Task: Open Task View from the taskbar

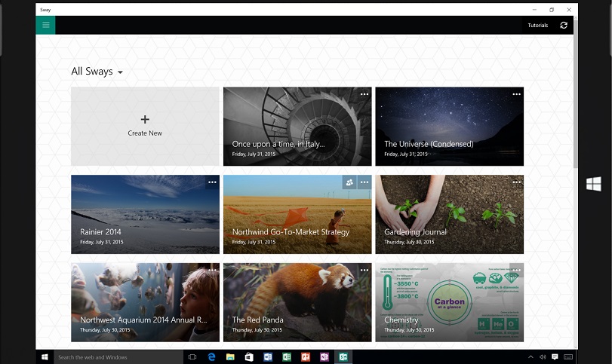Action: (x=192, y=357)
